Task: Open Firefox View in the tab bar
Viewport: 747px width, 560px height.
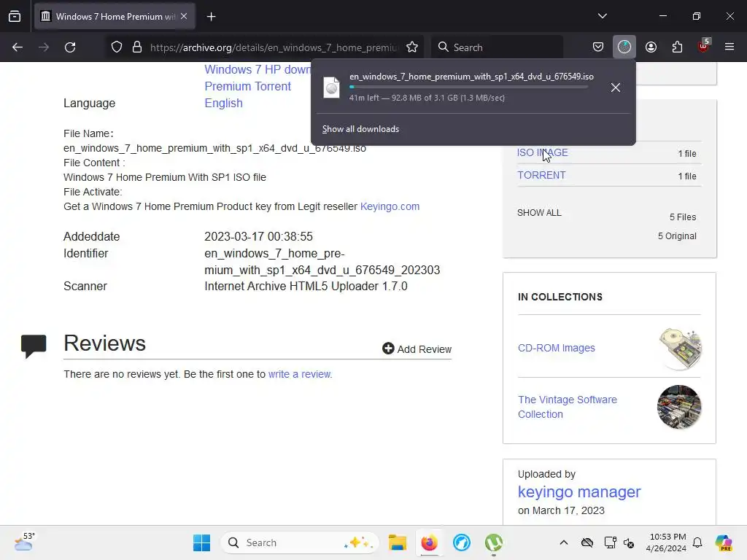Action: click(x=15, y=16)
